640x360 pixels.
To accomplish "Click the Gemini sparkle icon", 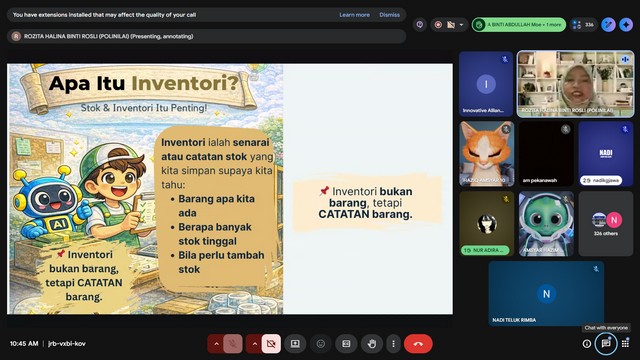I will pyautogui.click(x=626, y=25).
